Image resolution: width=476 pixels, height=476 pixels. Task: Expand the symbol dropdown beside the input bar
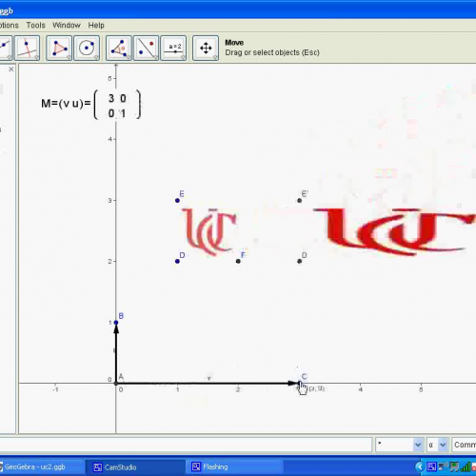(x=418, y=445)
